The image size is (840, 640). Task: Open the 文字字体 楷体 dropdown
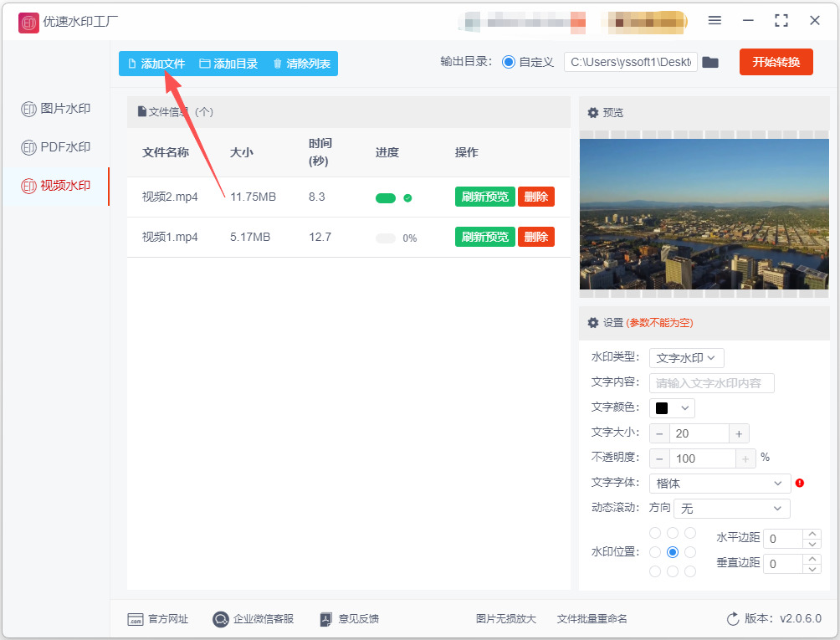click(720, 483)
